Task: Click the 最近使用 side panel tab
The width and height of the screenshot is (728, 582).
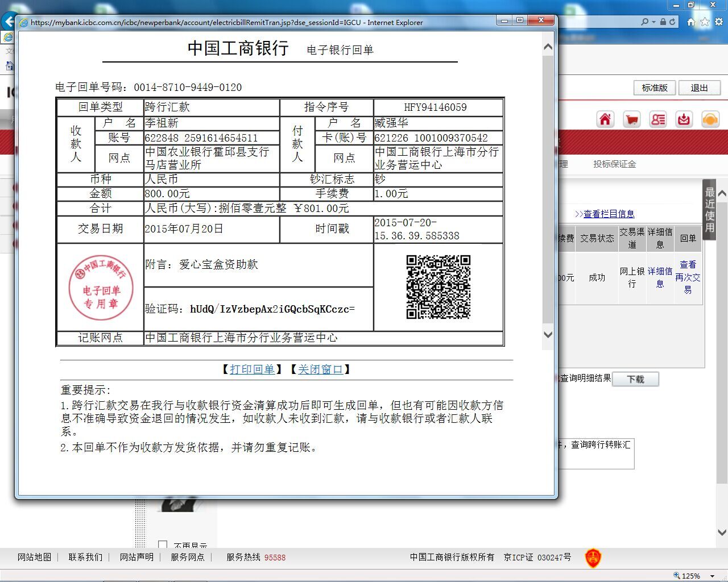Action: 709,210
